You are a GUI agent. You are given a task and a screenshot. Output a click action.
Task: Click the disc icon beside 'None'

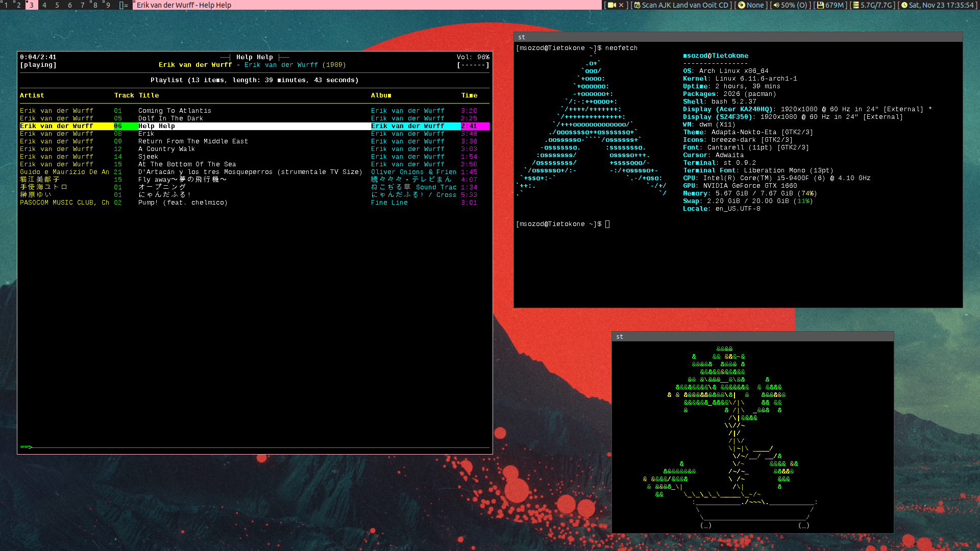point(742,5)
